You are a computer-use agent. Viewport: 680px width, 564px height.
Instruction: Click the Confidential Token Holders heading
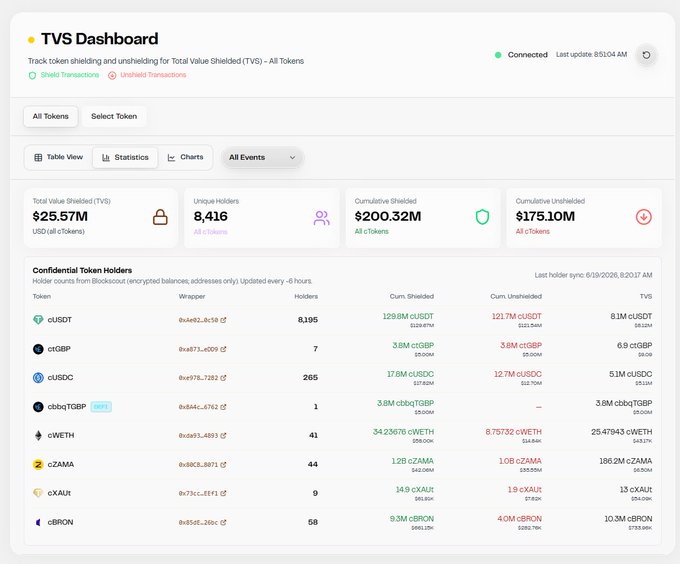point(82,271)
